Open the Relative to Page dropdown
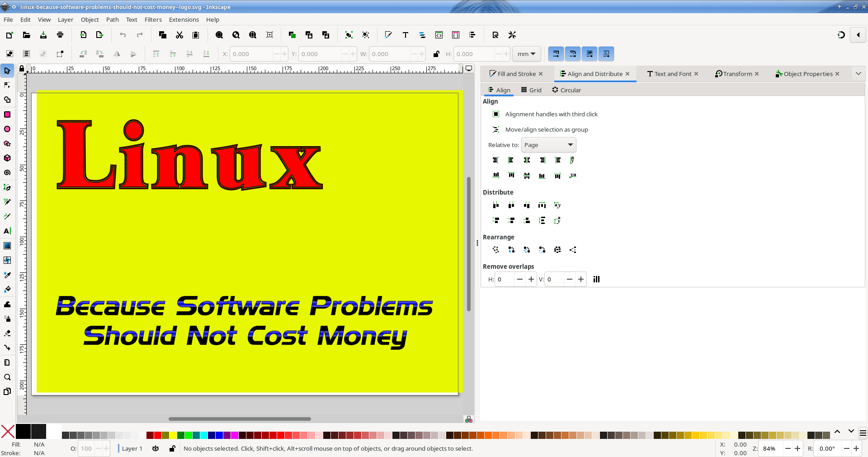Image resolution: width=868 pixels, height=457 pixels. tap(549, 145)
